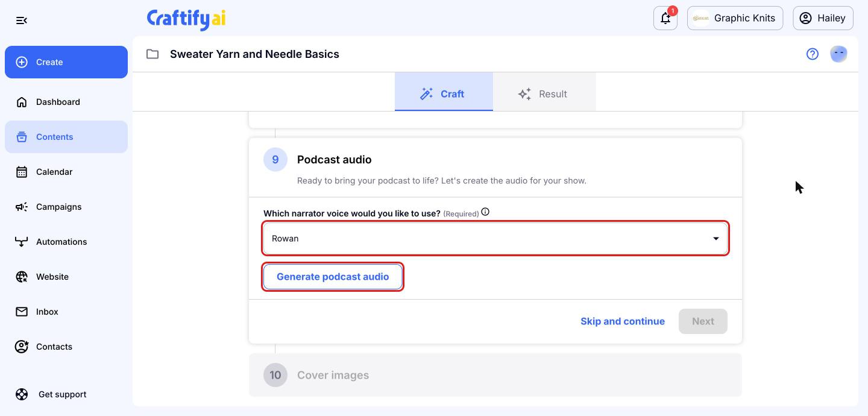This screenshot has height=416, width=868.
Task: Click the help question mark icon
Action: tap(813, 54)
